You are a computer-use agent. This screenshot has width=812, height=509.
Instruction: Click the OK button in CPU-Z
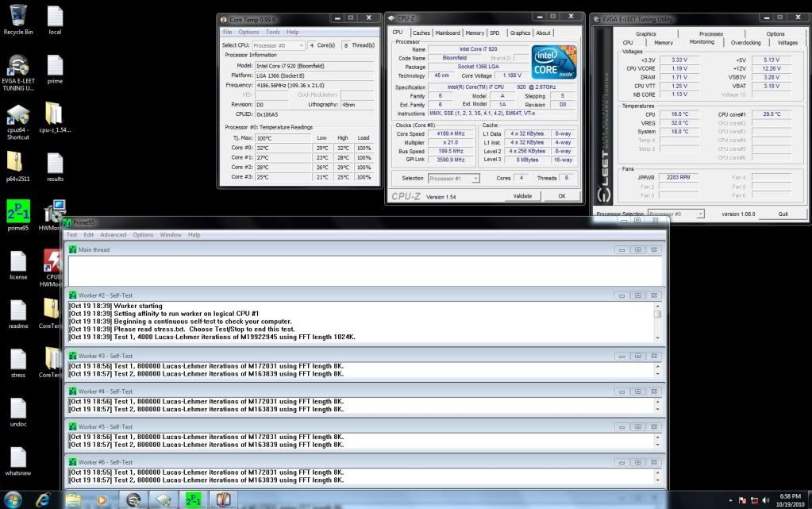[x=562, y=196]
